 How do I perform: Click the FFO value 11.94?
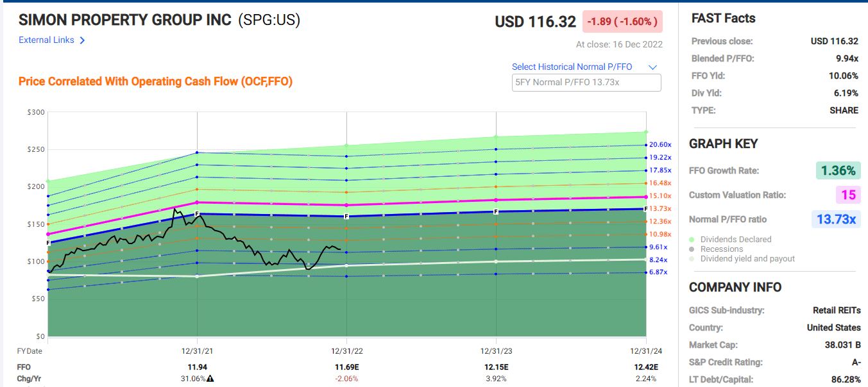196,367
